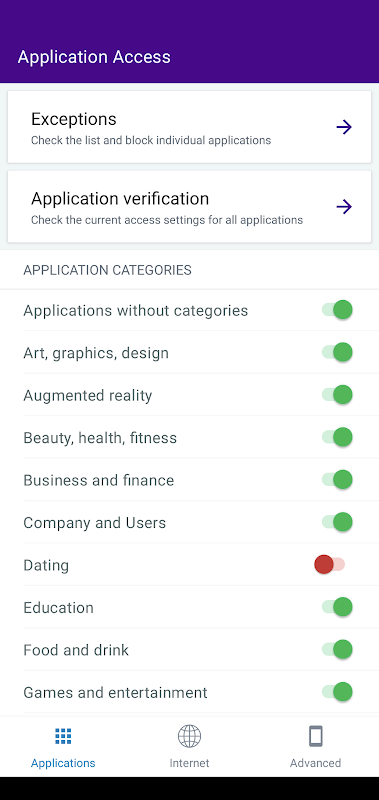Turn off Art, graphics, design toggle

(x=337, y=352)
